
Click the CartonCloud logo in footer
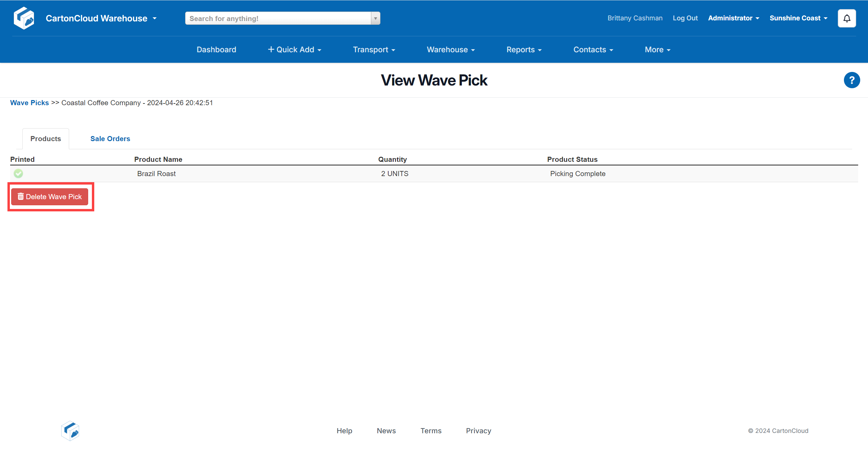coord(70,431)
